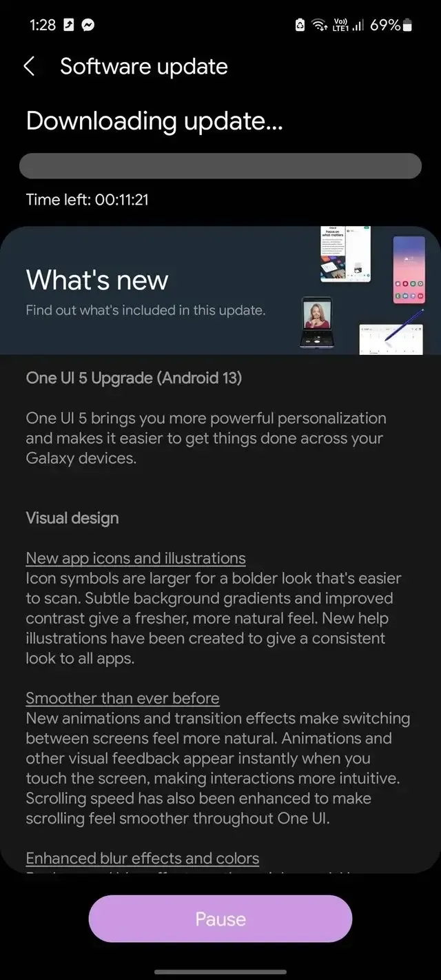Open Smoother than ever before link
The image size is (441, 980).
(123, 698)
